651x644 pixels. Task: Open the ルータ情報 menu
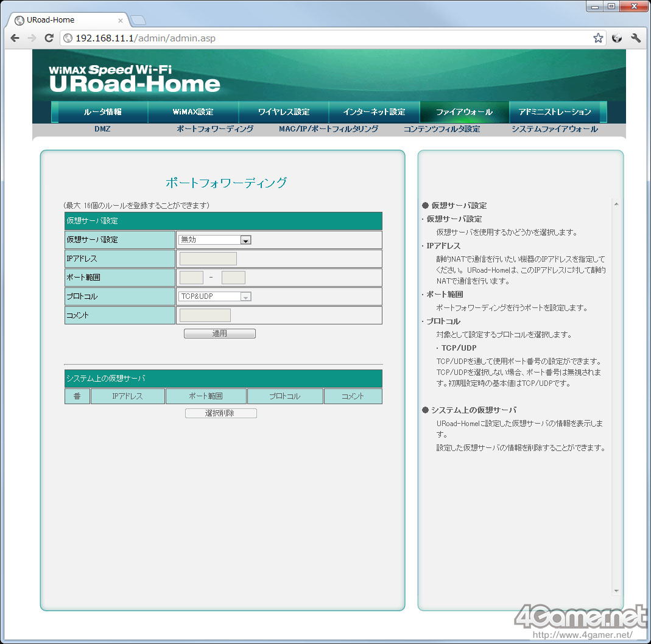[102, 111]
